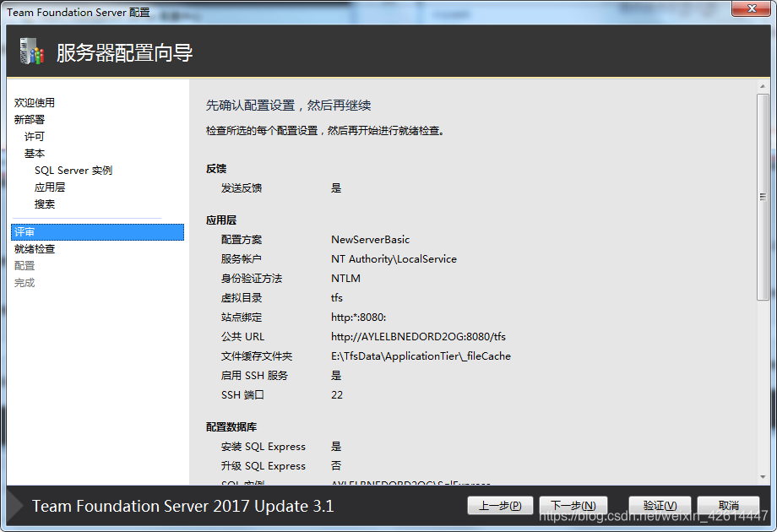Select the highlighted 评审 step
Screen dimensions: 777x532
coord(98,232)
